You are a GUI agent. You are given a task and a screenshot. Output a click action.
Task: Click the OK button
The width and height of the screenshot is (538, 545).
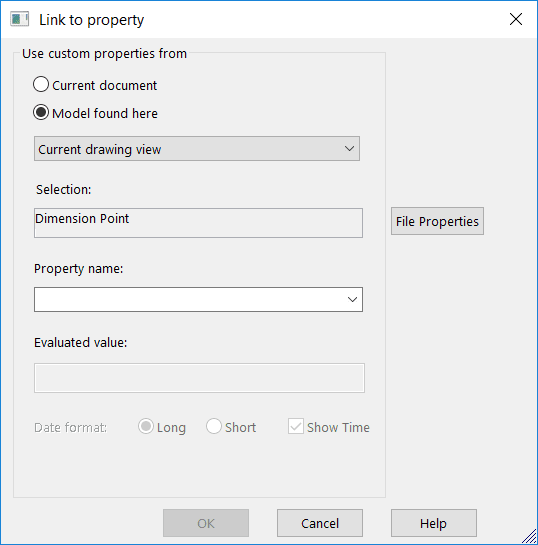pos(206,523)
